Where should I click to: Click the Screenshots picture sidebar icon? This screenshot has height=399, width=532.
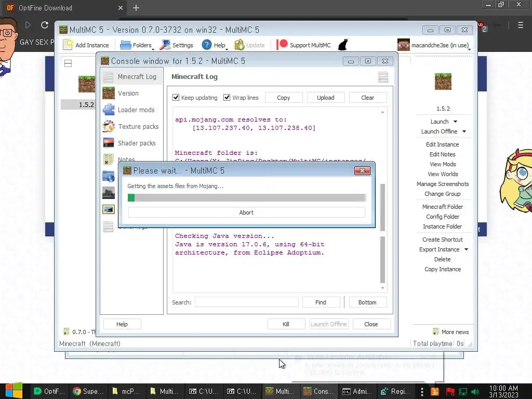click(109, 209)
